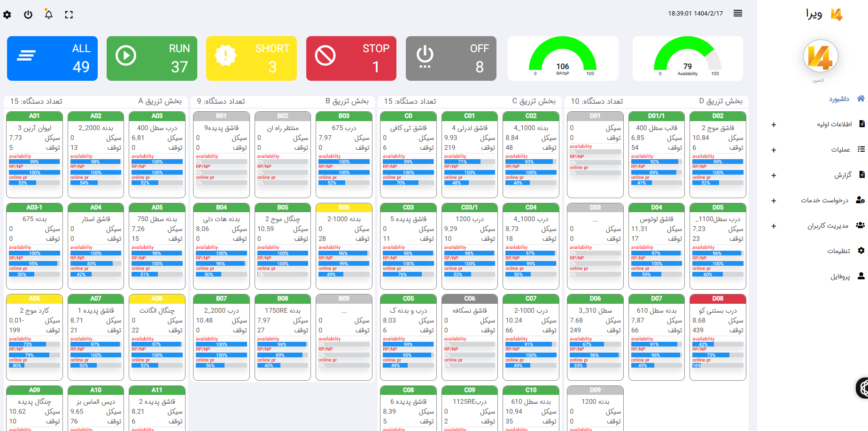Click the home icon beside داشبورد
The image size is (868, 431).
pyautogui.click(x=860, y=99)
